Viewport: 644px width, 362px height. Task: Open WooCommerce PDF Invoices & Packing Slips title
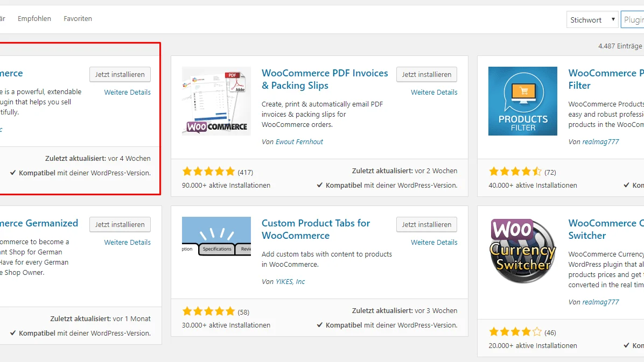click(325, 79)
